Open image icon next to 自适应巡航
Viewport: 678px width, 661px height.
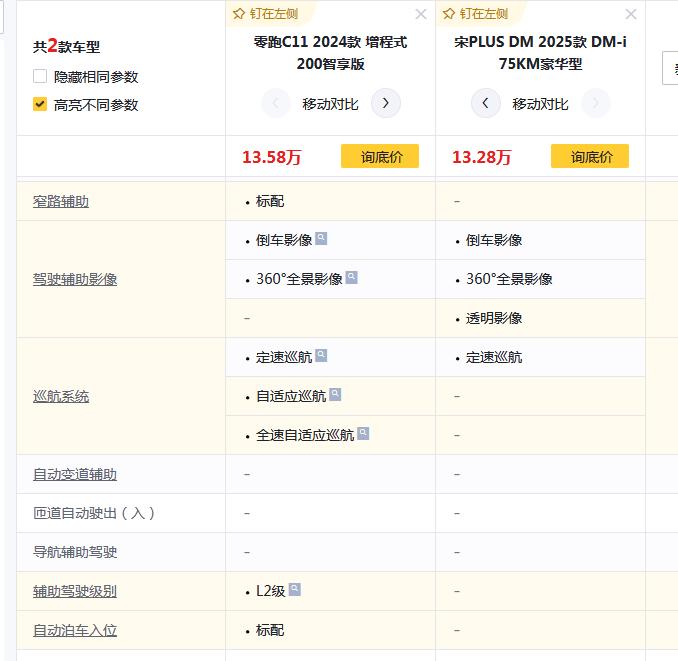click(x=335, y=394)
